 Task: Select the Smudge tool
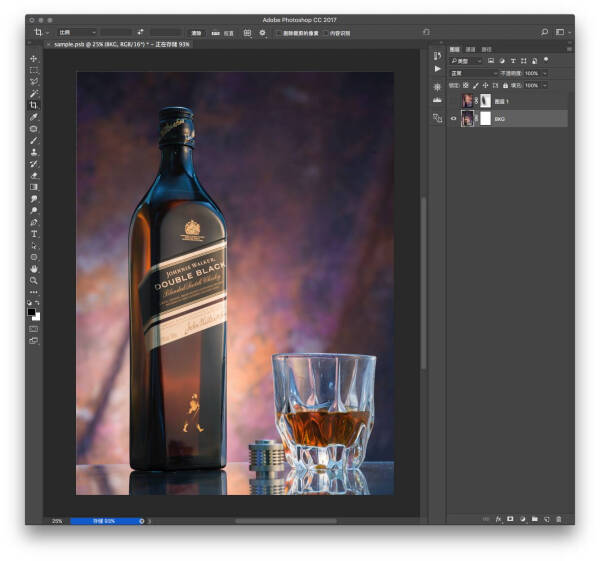click(34, 199)
